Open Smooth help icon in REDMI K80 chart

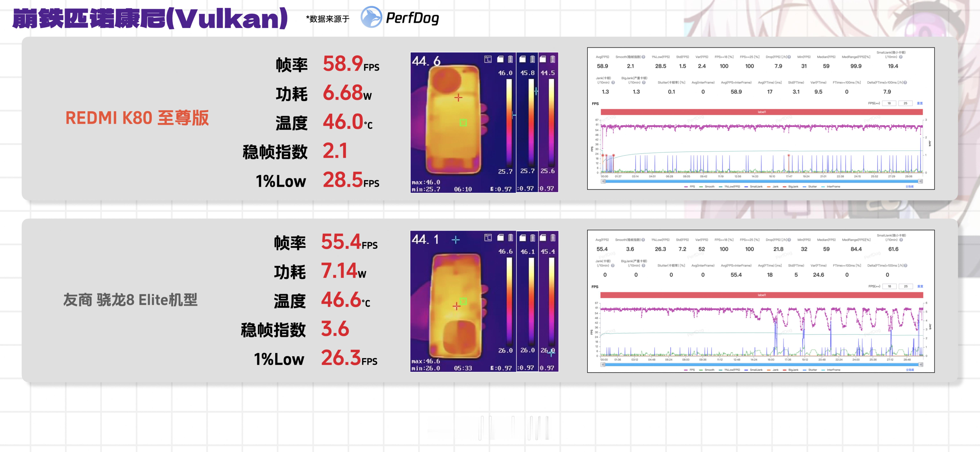click(643, 57)
